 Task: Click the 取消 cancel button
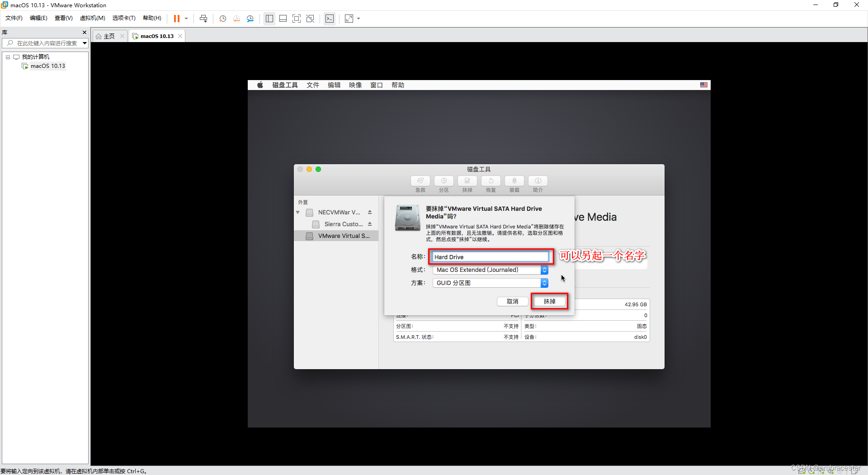coord(513,302)
